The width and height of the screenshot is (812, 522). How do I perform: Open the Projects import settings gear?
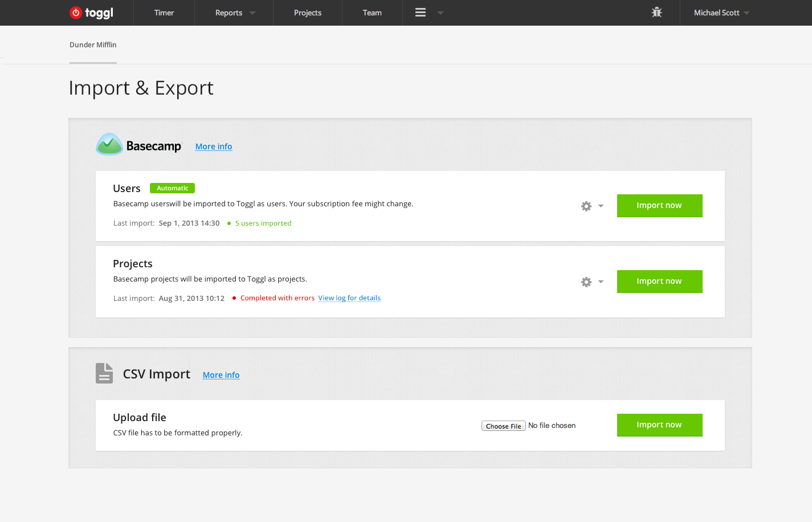(x=586, y=282)
